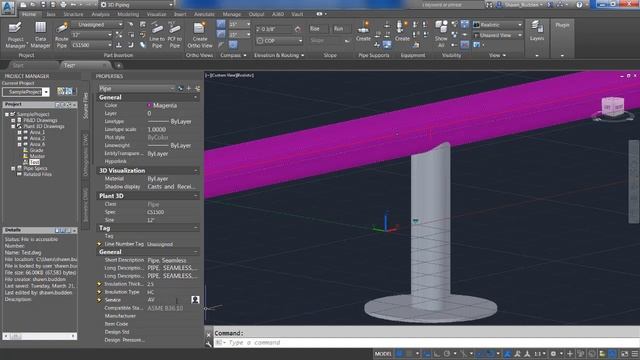This screenshot has height=360, width=640.
Task: Open the Unassigned line number dropdown
Action: (98, 24)
